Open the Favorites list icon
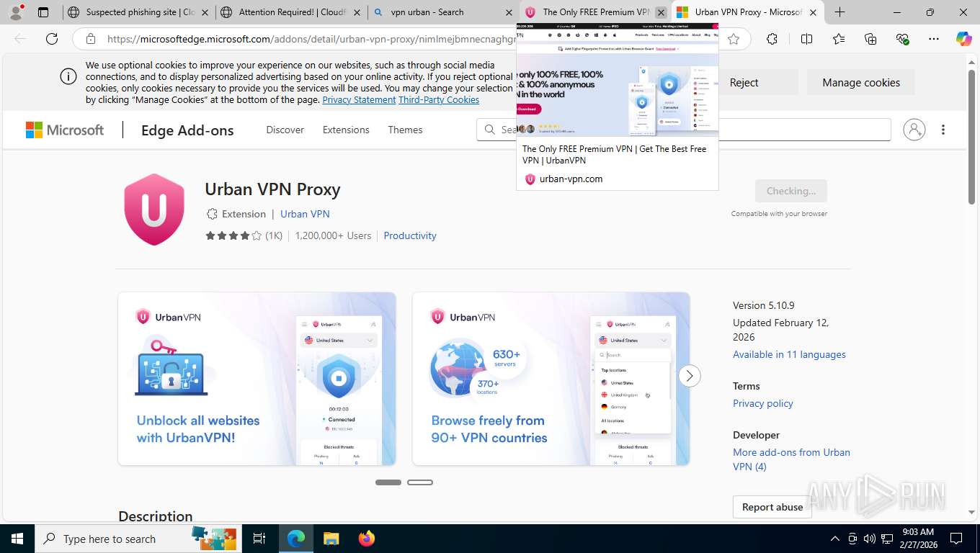Screen dimensions: 980x553 point(839,39)
